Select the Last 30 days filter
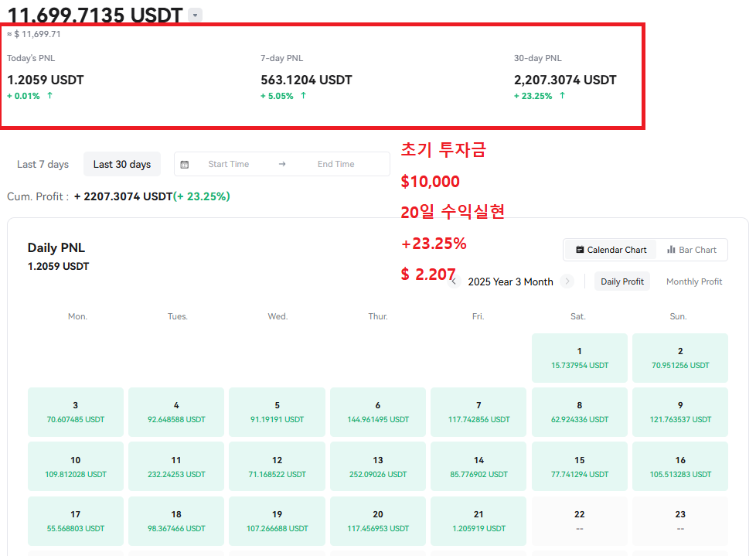Image resolution: width=756 pixels, height=556 pixels. pos(122,165)
